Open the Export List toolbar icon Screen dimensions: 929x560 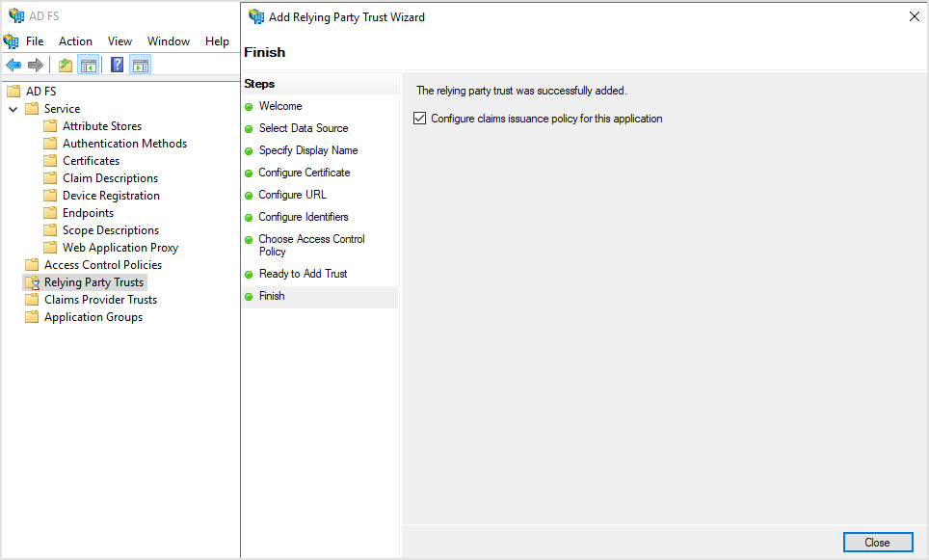[65, 64]
